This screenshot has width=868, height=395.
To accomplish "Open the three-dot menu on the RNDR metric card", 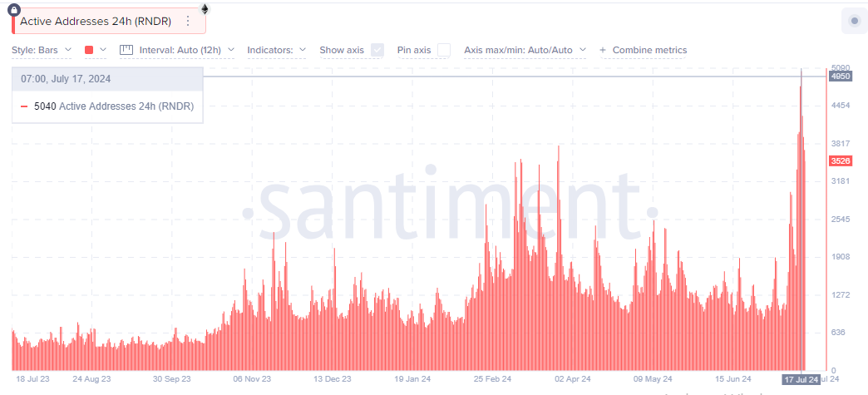I will click(188, 21).
